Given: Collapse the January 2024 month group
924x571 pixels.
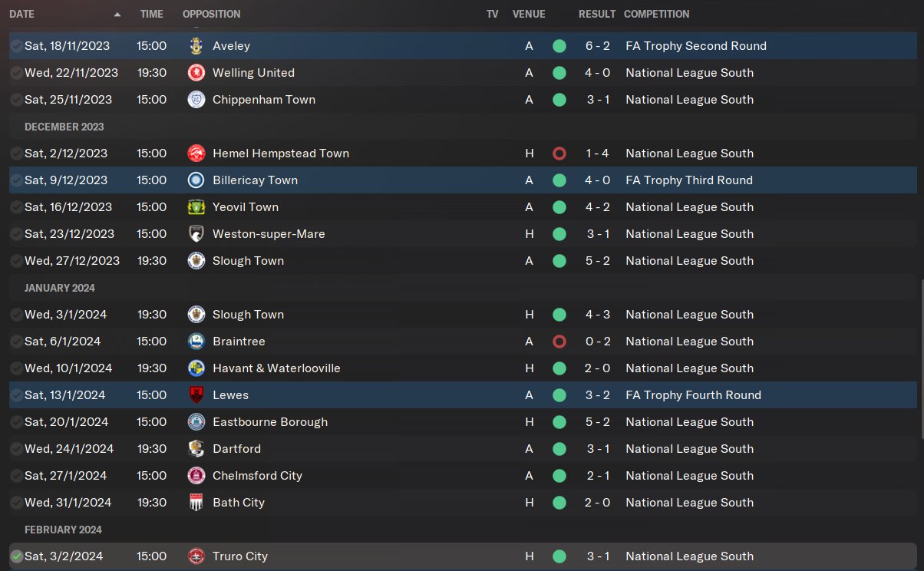Looking at the screenshot, I should [x=60, y=288].
